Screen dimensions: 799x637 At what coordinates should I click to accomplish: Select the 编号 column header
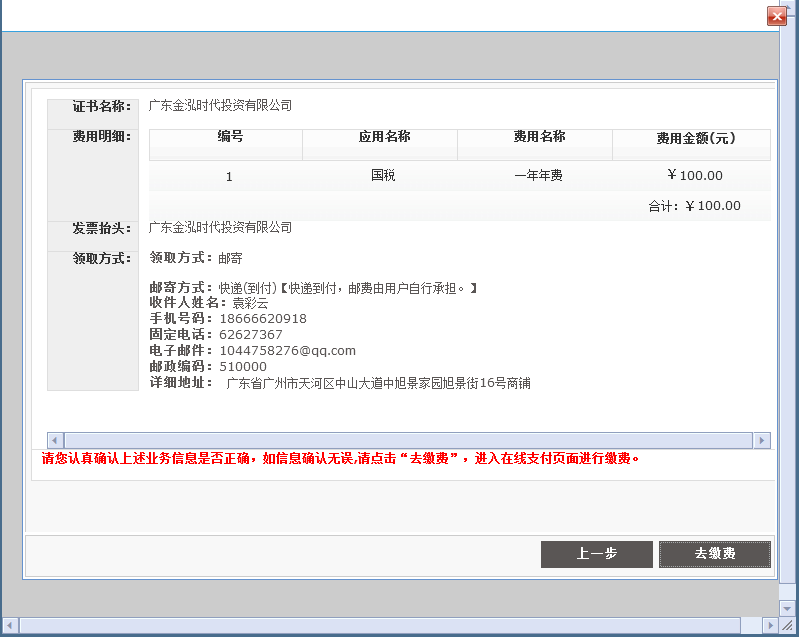[x=226, y=145]
